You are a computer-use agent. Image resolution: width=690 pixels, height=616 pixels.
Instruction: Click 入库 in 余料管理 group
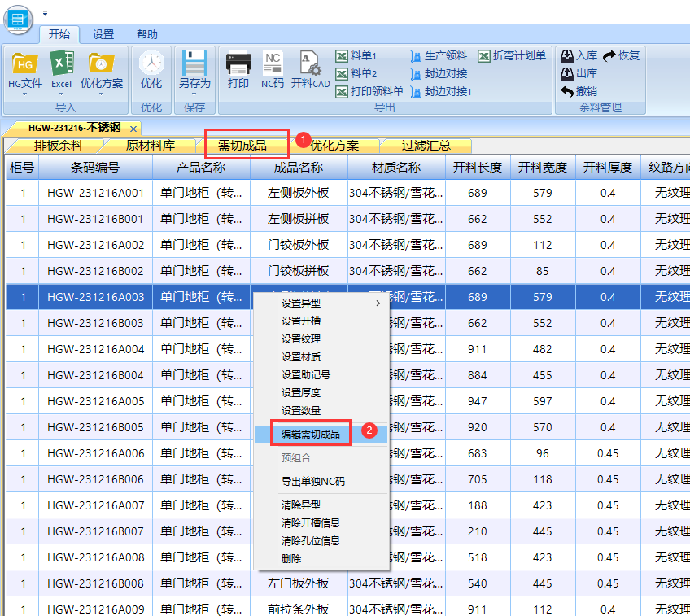click(x=579, y=56)
